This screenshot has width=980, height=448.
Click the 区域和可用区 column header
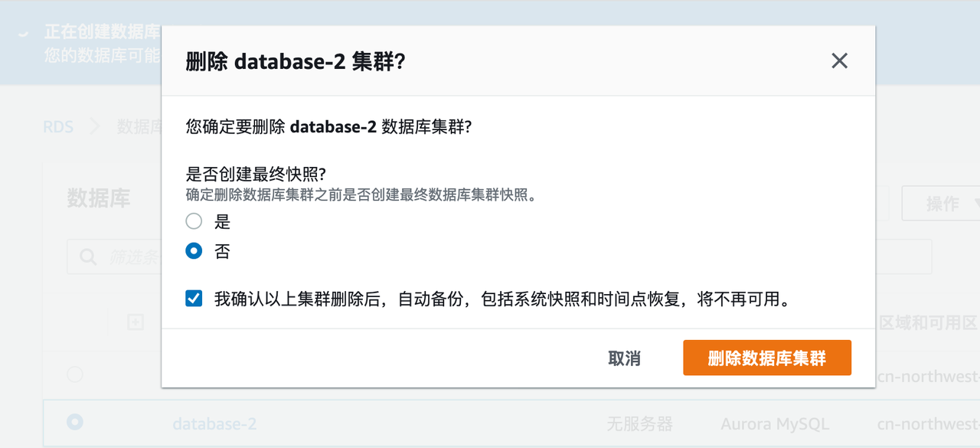click(930, 322)
